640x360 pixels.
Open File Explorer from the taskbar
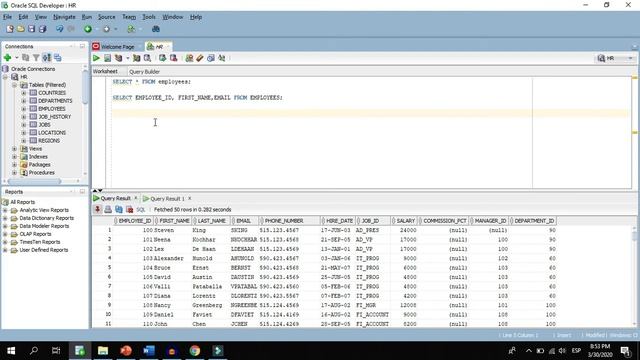[103, 351]
